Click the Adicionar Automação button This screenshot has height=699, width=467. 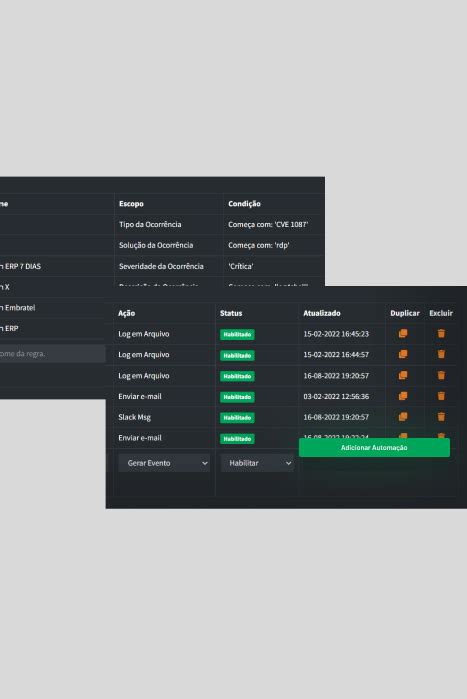click(374, 448)
